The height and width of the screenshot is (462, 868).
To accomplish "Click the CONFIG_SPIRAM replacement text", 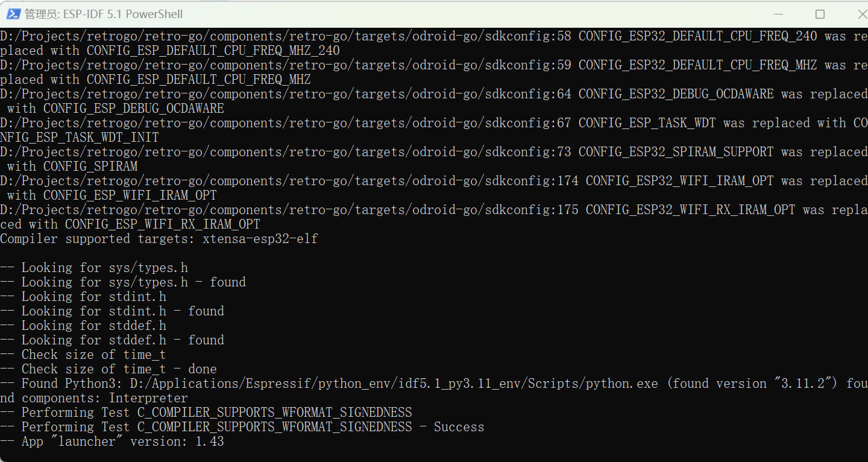I will (90, 166).
